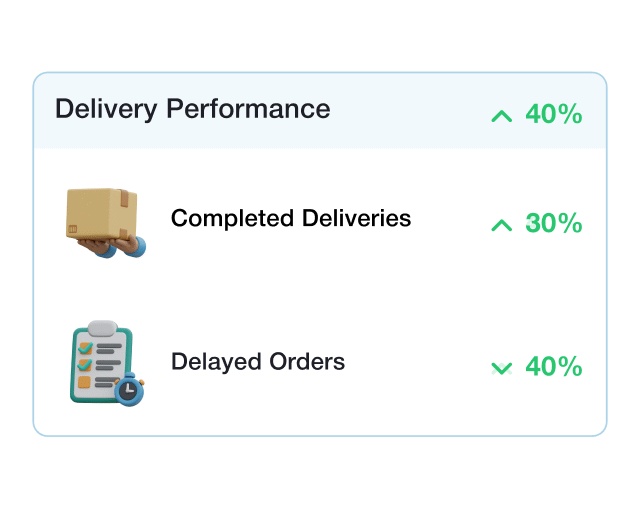Click the blue stopwatch on the clipboard icon
Viewport: 640px width, 512px height.
[x=129, y=389]
